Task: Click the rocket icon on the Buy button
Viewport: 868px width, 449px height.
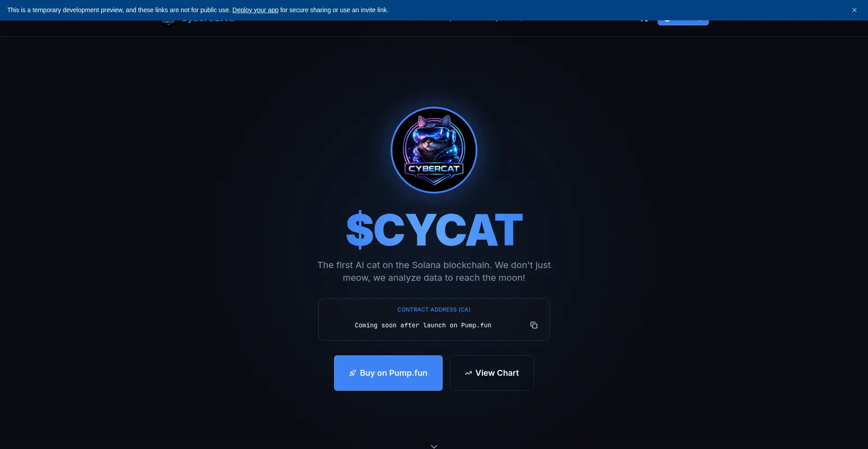Action: tap(353, 373)
